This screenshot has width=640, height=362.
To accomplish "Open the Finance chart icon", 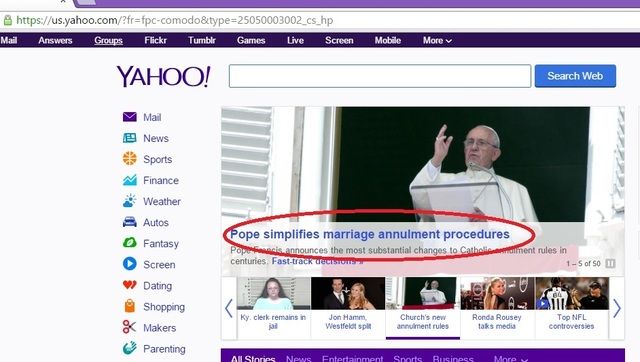I will (x=130, y=180).
